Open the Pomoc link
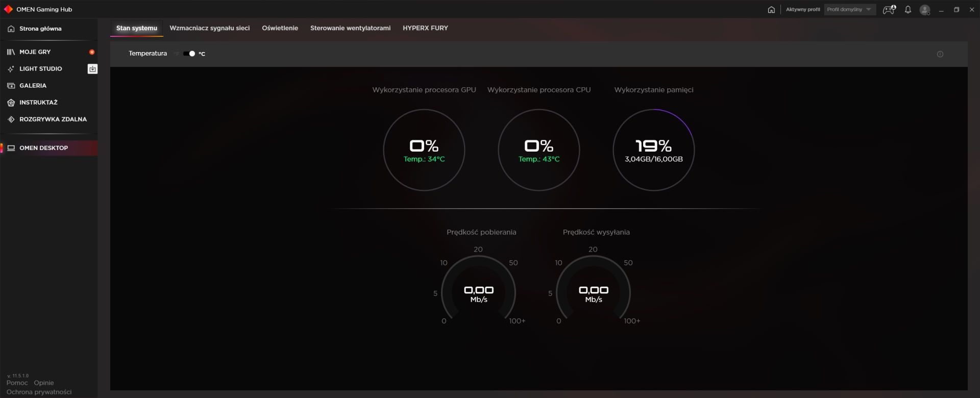 [17, 383]
